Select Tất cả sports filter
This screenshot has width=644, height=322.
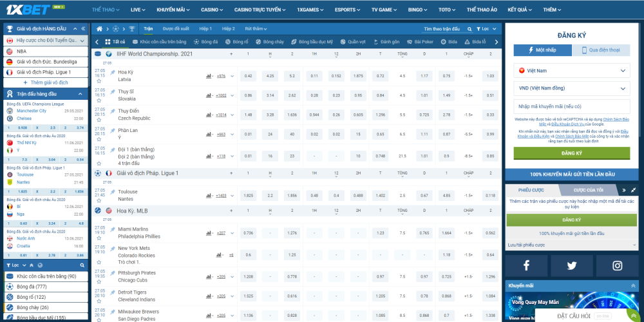(115, 42)
